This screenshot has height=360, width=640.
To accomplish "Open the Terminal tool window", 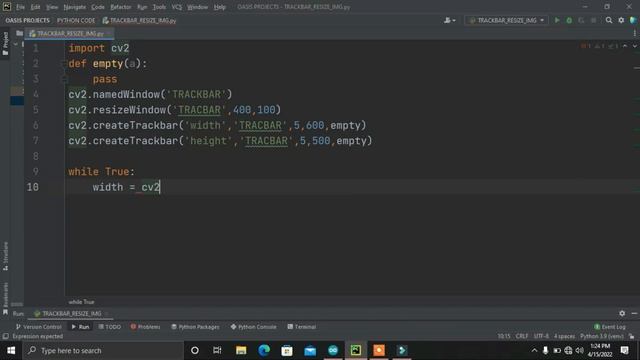I will pyautogui.click(x=302, y=327).
